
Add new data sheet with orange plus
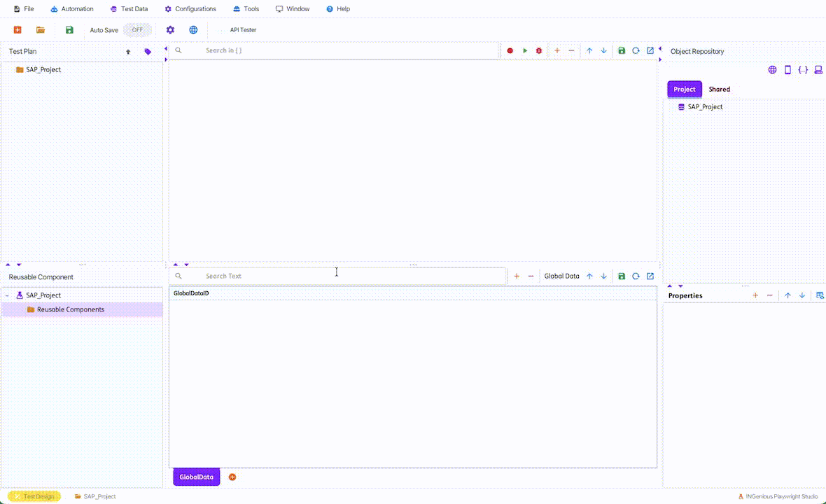coord(232,477)
